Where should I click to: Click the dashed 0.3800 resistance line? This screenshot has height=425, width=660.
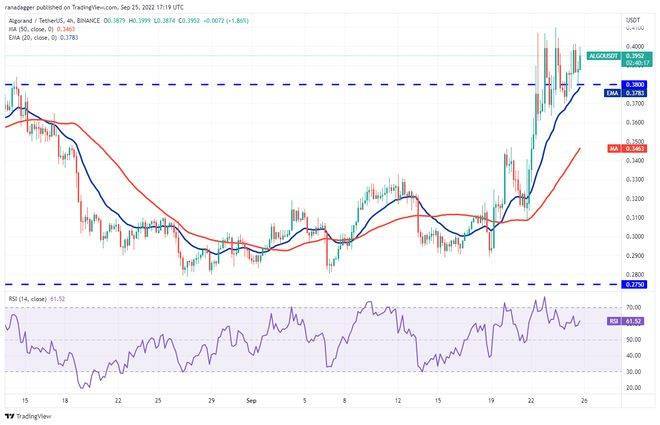[x=300, y=85]
